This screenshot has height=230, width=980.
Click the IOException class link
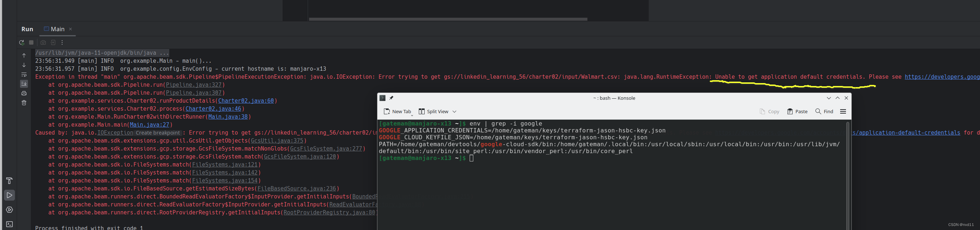pos(115,133)
